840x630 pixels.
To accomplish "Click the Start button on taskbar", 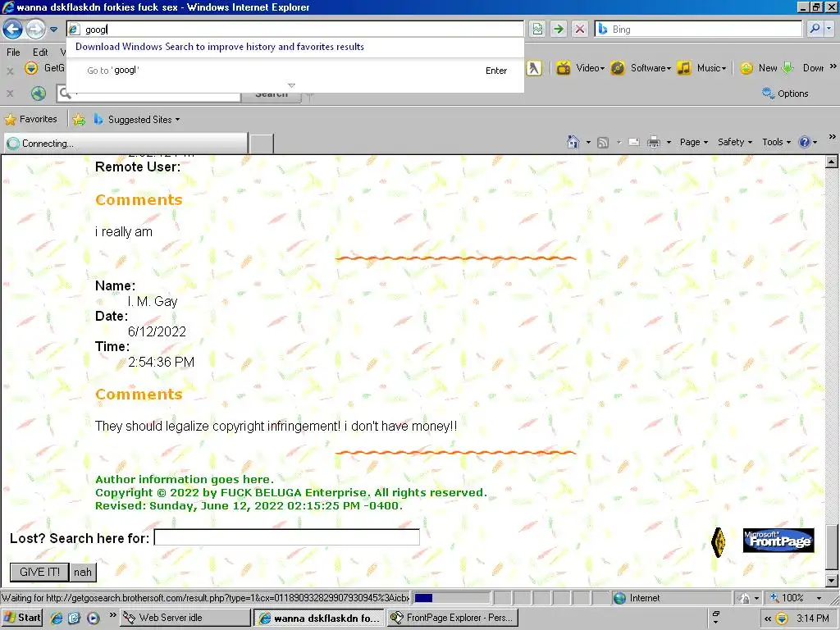I will pyautogui.click(x=22, y=618).
